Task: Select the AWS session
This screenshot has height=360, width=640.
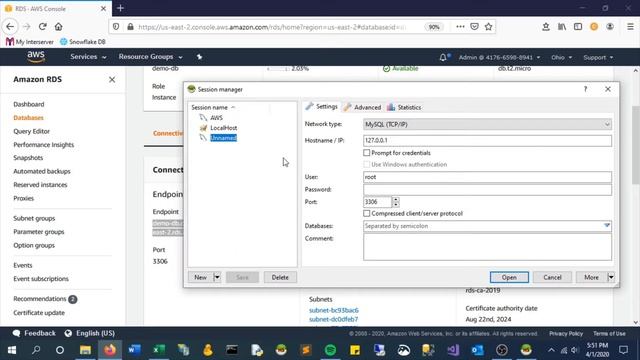Action: tap(216, 118)
